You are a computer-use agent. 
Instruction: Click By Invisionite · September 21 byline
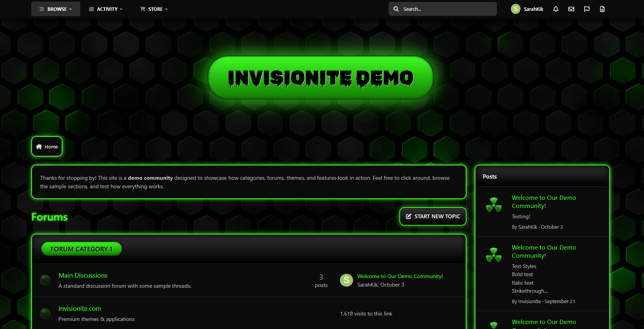click(543, 301)
